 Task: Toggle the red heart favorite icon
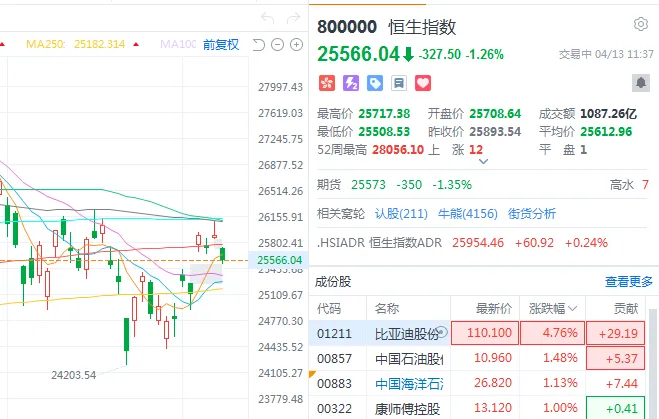tap(423, 83)
